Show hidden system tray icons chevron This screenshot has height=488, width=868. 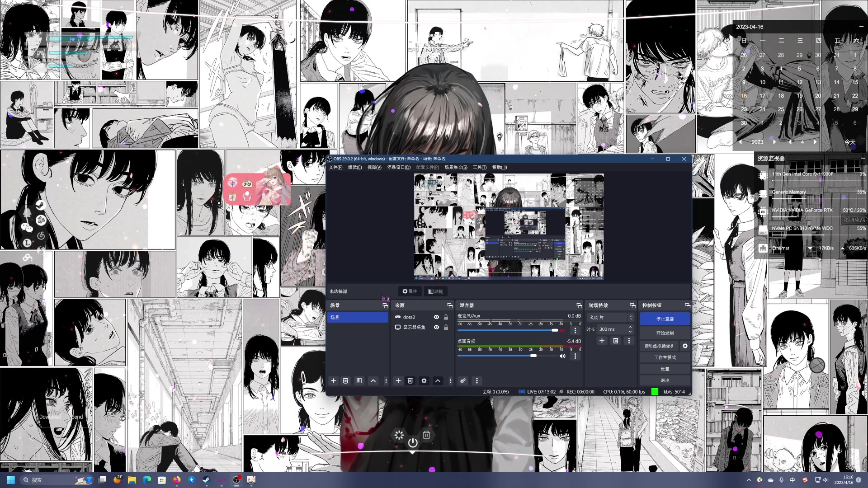(749, 480)
